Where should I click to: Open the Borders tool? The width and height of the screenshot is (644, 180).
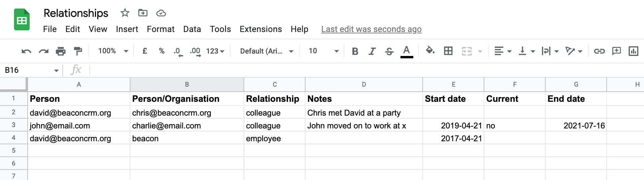click(x=448, y=51)
